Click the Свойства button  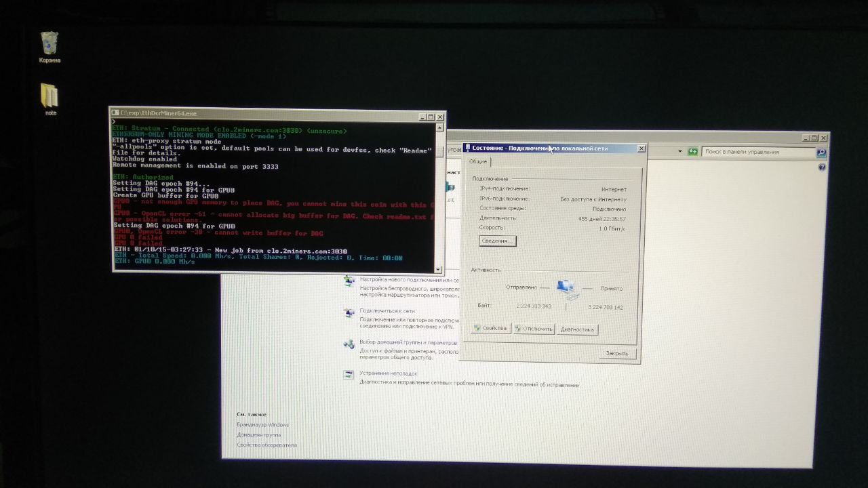point(490,329)
